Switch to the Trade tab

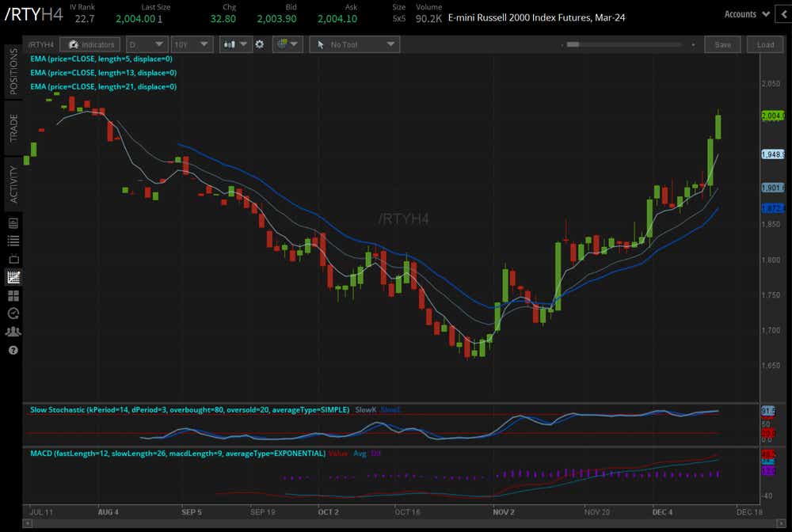coord(13,127)
